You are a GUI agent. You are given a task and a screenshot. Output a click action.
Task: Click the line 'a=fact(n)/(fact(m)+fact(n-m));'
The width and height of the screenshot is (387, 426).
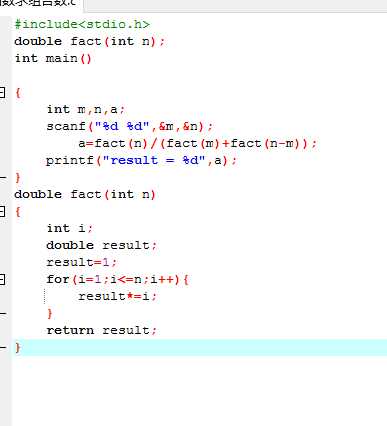point(197,143)
